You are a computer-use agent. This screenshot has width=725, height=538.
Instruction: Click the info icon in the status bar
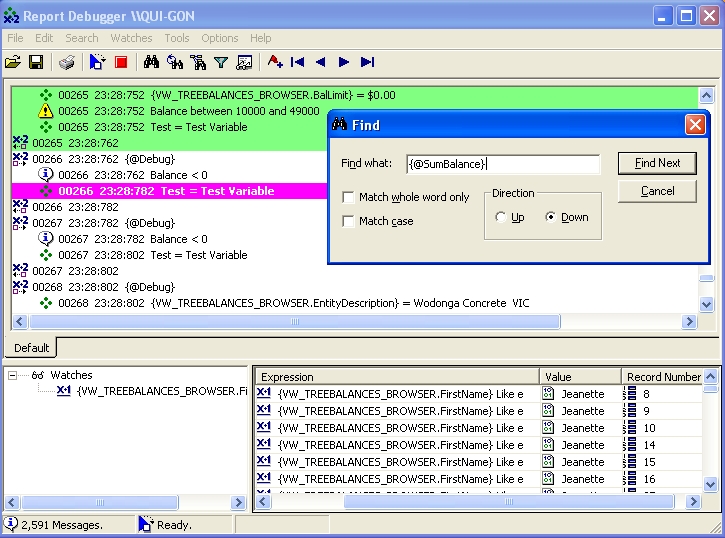pos(11,524)
